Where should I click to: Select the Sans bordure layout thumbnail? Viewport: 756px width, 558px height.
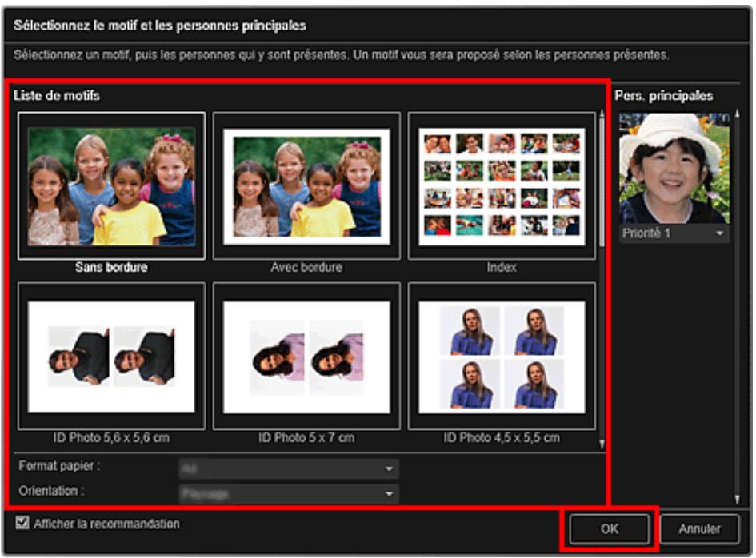point(111,185)
